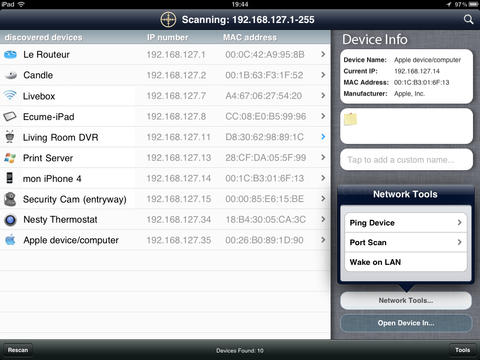Screen dimensions: 480x360
Task: Open details chevron for Print Server
Action: point(323,157)
